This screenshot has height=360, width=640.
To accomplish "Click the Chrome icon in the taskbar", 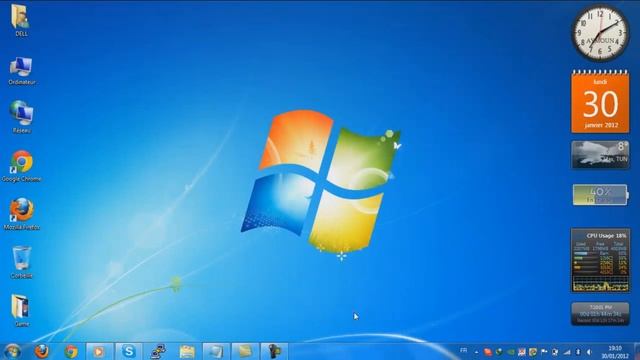I will click(71, 351).
